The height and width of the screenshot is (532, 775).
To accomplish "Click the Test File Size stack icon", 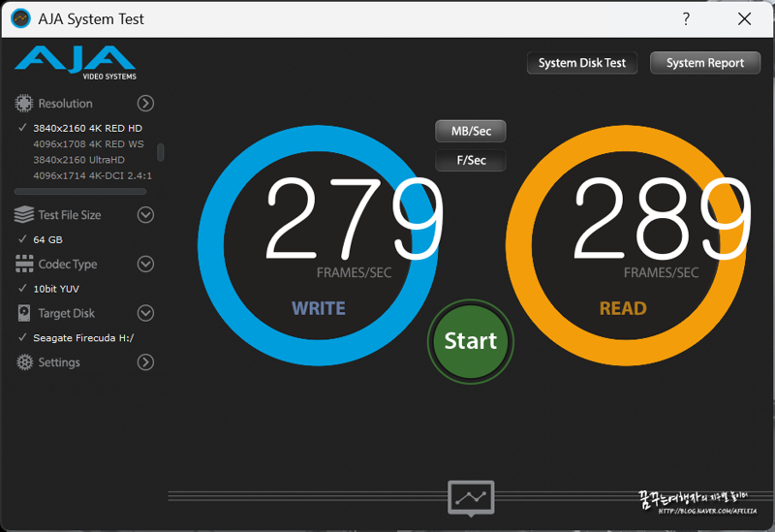I will pyautogui.click(x=23, y=215).
